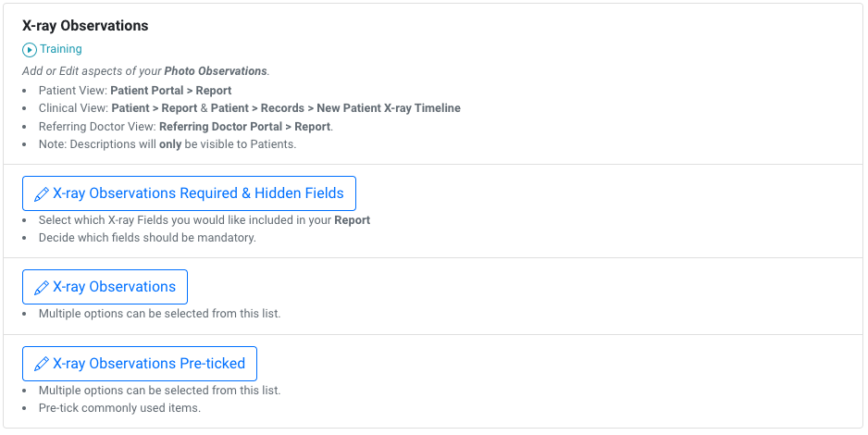Click pencil icon on plain X-ray Observations button

pos(41,288)
